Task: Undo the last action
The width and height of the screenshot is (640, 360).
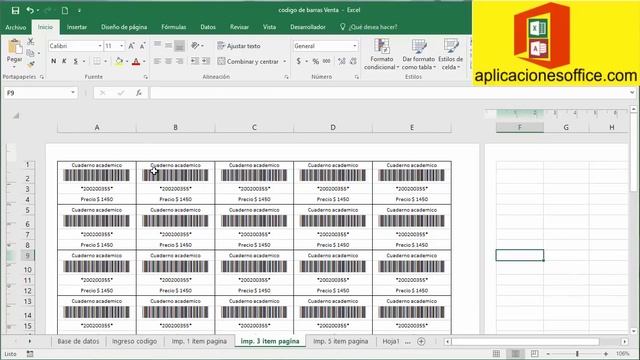Action: tap(30, 10)
